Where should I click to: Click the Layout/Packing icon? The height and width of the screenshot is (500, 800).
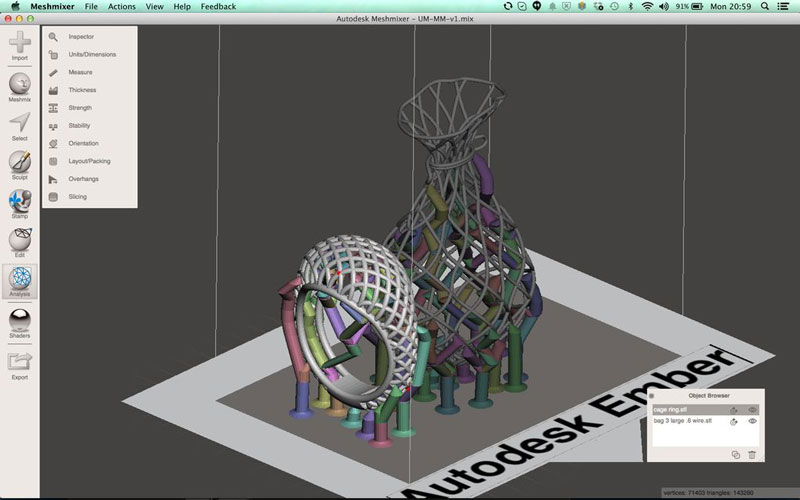pos(53,161)
